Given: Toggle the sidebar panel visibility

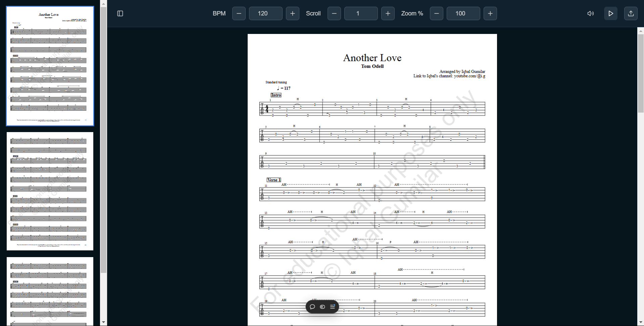Looking at the screenshot, I should pos(120,13).
